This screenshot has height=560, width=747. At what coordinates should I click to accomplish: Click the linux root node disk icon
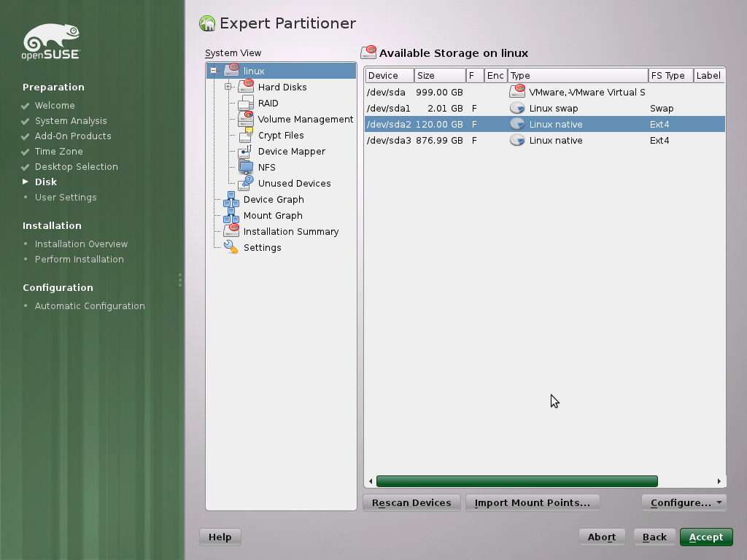[x=231, y=70]
